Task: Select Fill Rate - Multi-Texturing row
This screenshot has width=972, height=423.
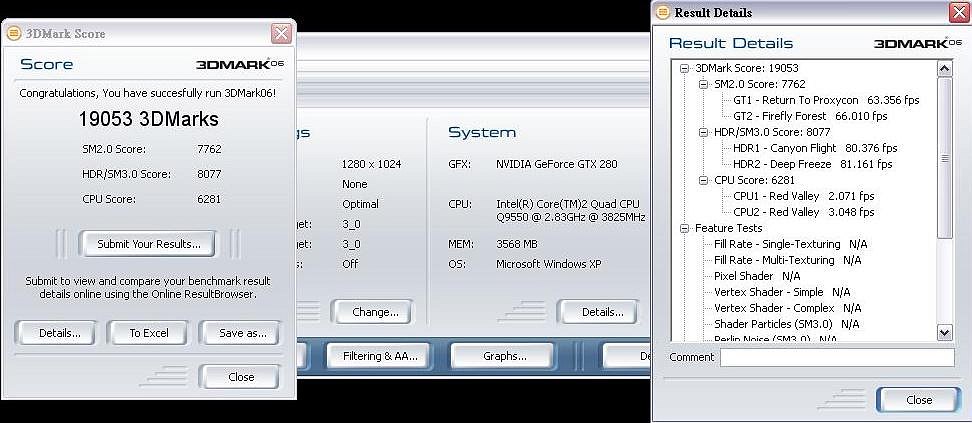Action: (787, 260)
